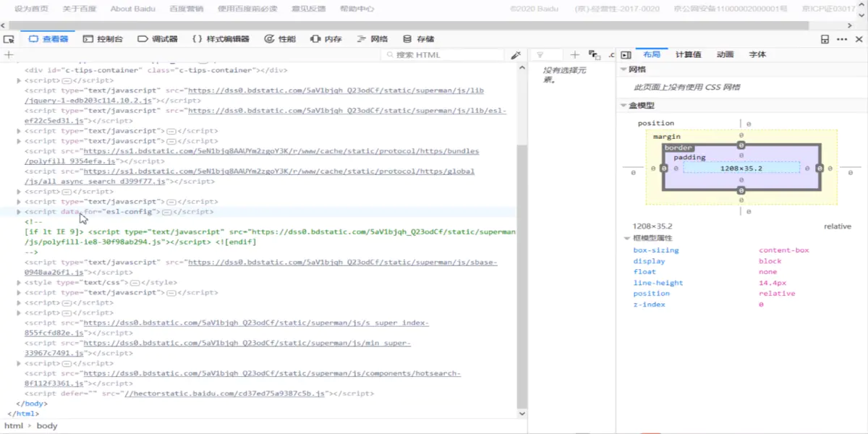Select the 动画 animations sidebar tab
Screen dimensions: 868x434
tap(725, 55)
